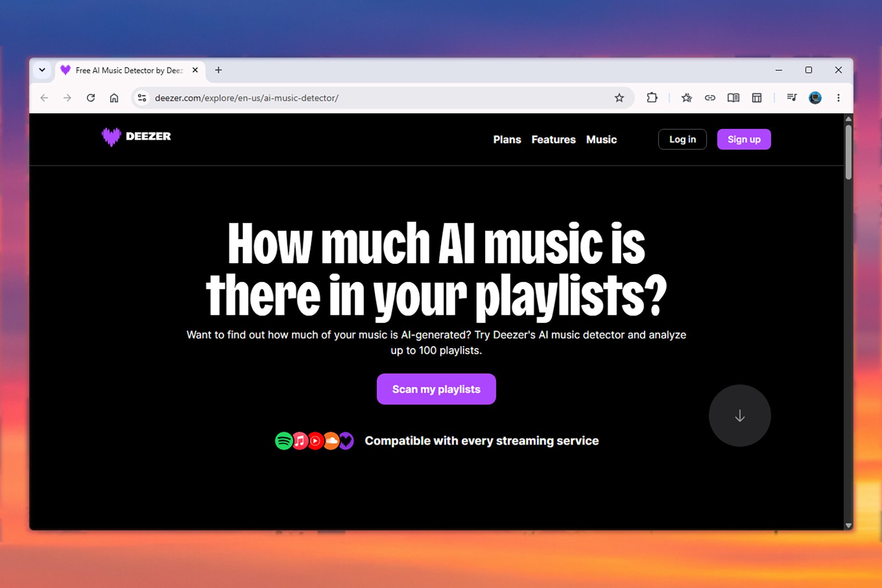Viewport: 882px width, 588px height.
Task: Click the page scrollbar thumb
Action: coord(848,152)
